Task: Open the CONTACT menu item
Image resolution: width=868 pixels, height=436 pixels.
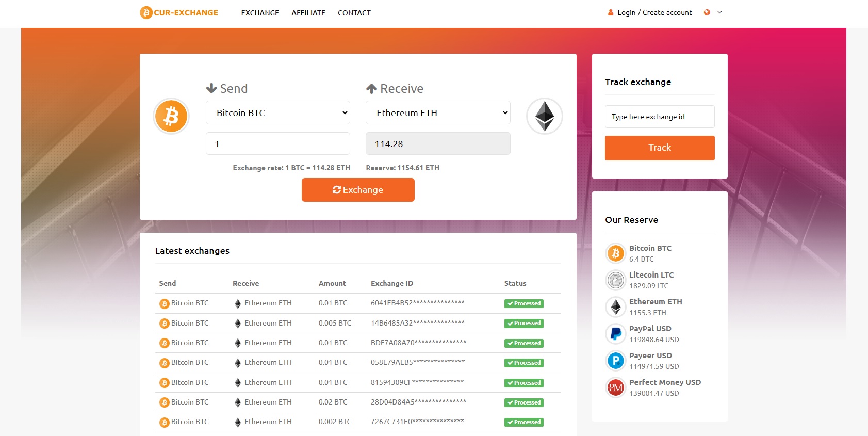Action: (354, 13)
